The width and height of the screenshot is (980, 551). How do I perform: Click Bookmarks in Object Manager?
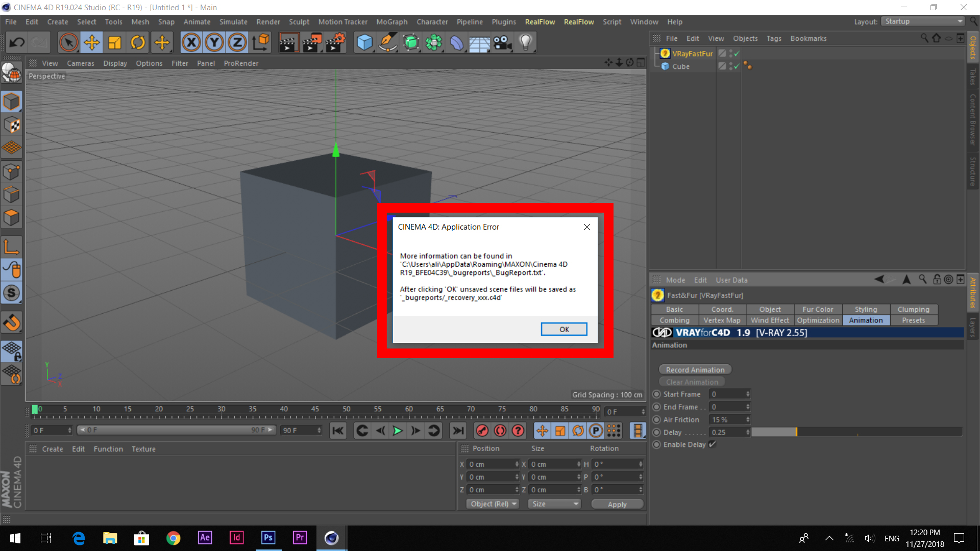[808, 38]
